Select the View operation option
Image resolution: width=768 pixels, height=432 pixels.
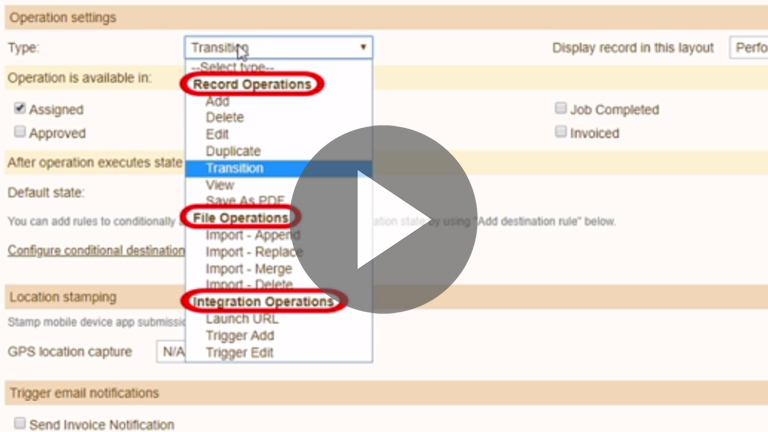(219, 185)
